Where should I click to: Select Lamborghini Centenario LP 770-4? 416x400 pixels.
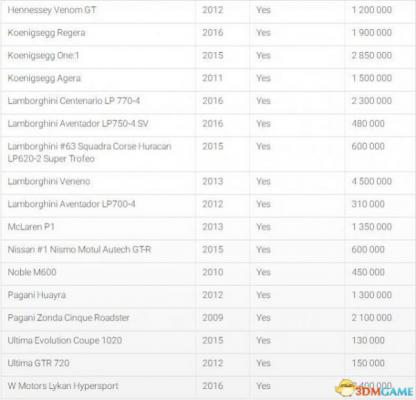(74, 101)
